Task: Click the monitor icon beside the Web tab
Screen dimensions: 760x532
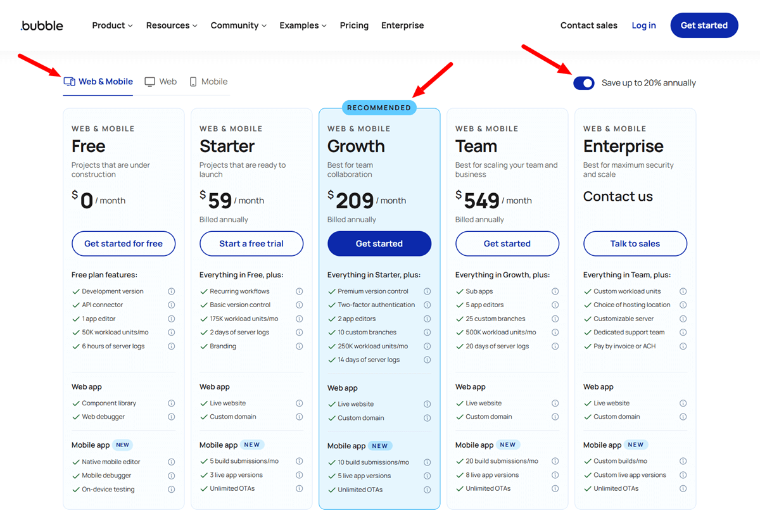Action: pyautogui.click(x=149, y=81)
